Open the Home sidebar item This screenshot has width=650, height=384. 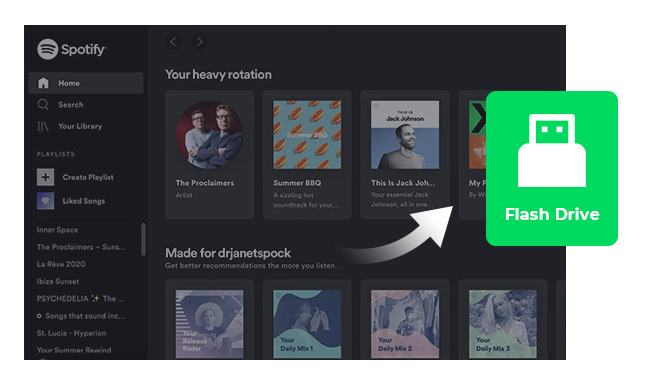pyautogui.click(x=86, y=83)
